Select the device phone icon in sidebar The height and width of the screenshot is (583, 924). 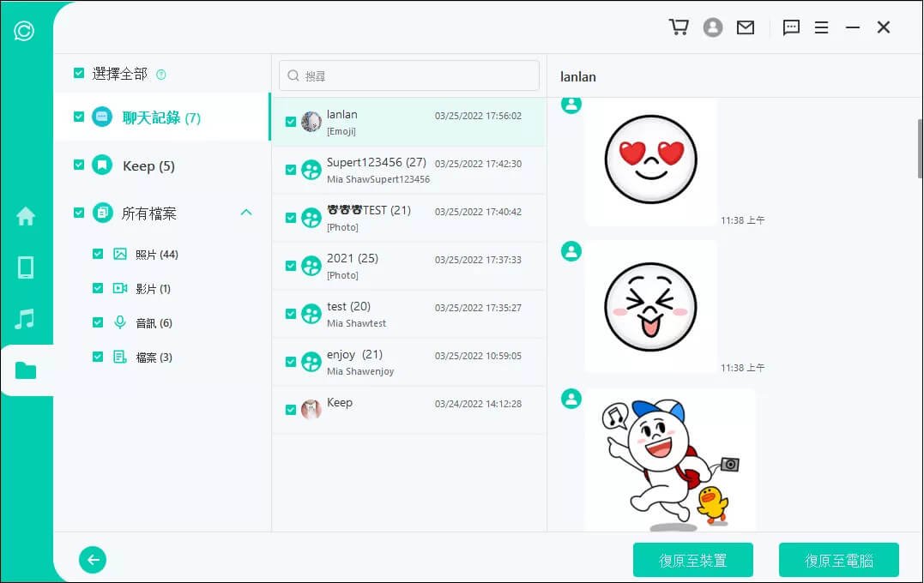coord(26,267)
